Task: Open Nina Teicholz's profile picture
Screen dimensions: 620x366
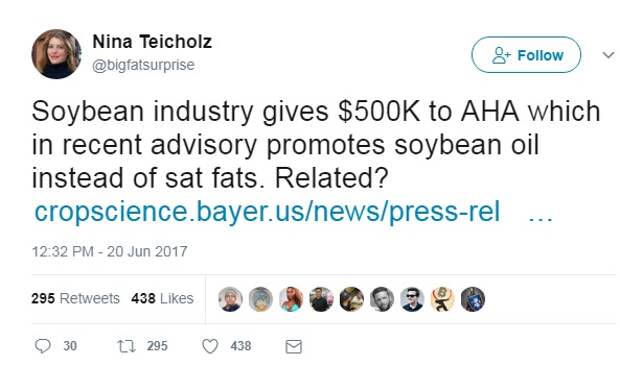Action: (57, 54)
